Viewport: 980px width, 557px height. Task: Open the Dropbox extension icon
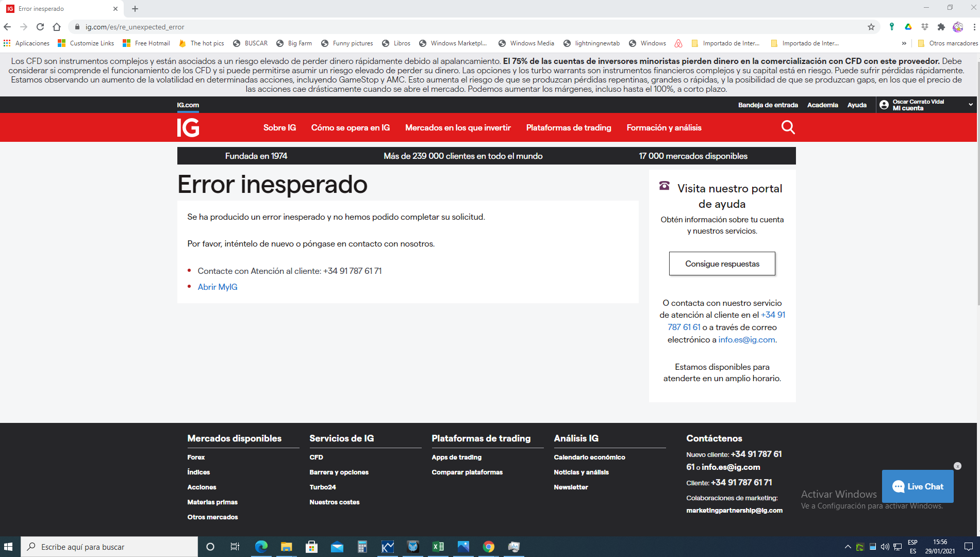925,27
